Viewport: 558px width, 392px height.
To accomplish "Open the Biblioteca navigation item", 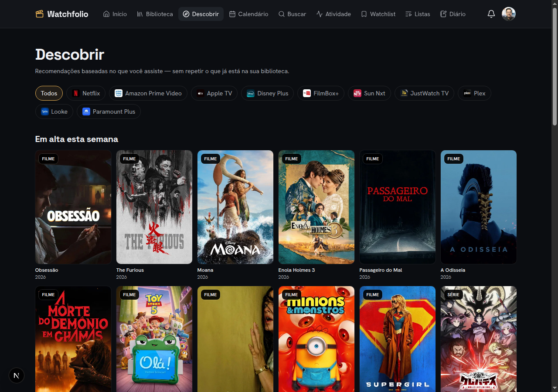I will pyautogui.click(x=155, y=14).
